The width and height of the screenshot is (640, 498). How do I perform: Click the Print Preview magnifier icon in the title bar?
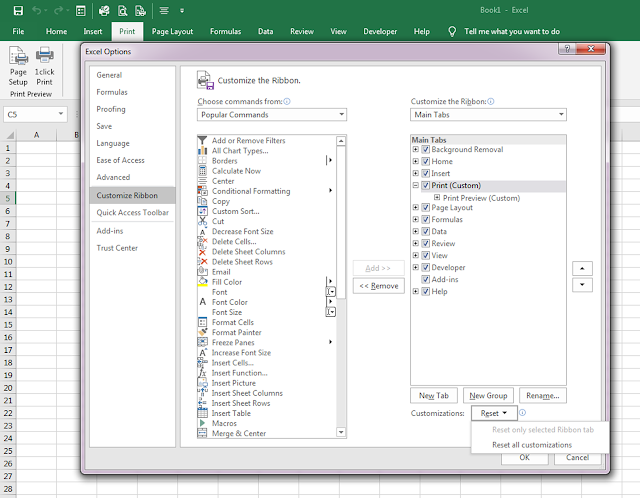[x=122, y=11]
